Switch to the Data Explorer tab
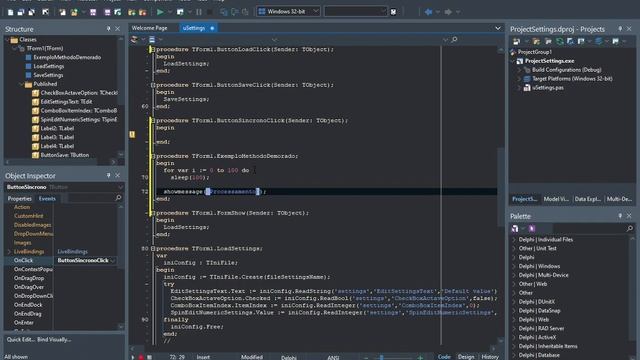Image resolution: width=640 pixels, height=360 pixels. (x=587, y=199)
